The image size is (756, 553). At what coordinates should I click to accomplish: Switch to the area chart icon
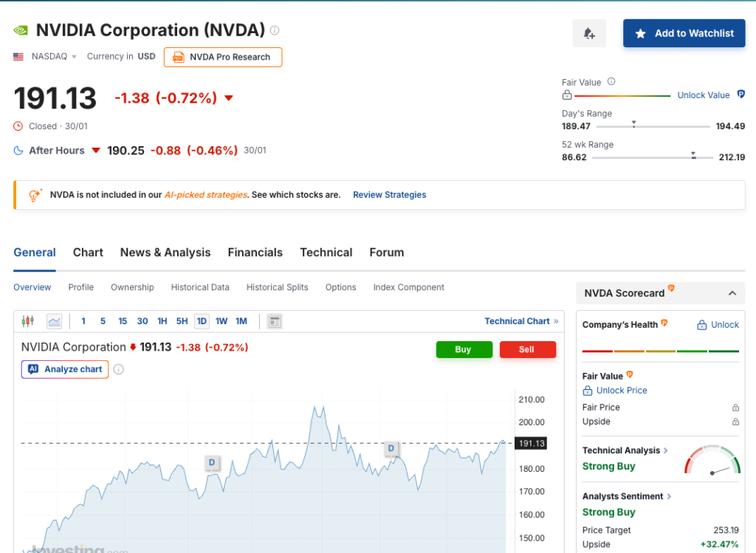click(54, 321)
